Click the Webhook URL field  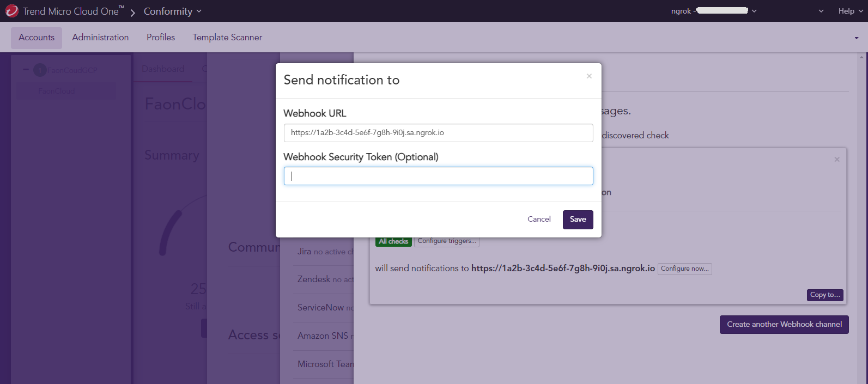[x=438, y=133]
